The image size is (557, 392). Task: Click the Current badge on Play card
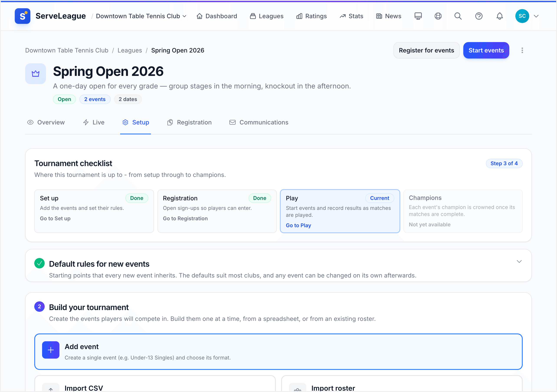click(x=380, y=198)
